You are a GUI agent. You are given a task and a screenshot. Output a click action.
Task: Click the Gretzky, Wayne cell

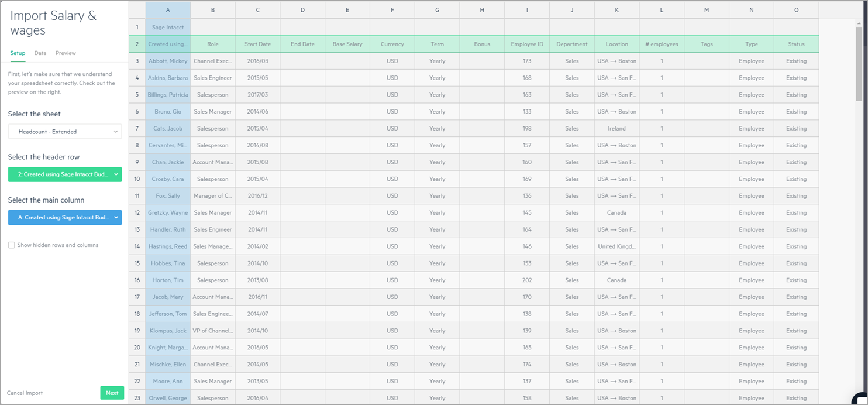(x=168, y=213)
